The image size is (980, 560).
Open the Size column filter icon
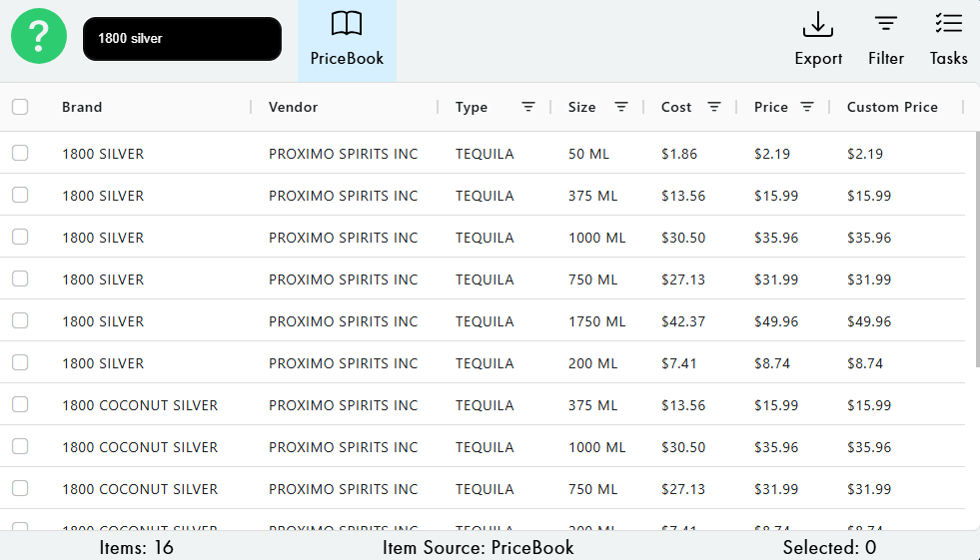coord(621,107)
